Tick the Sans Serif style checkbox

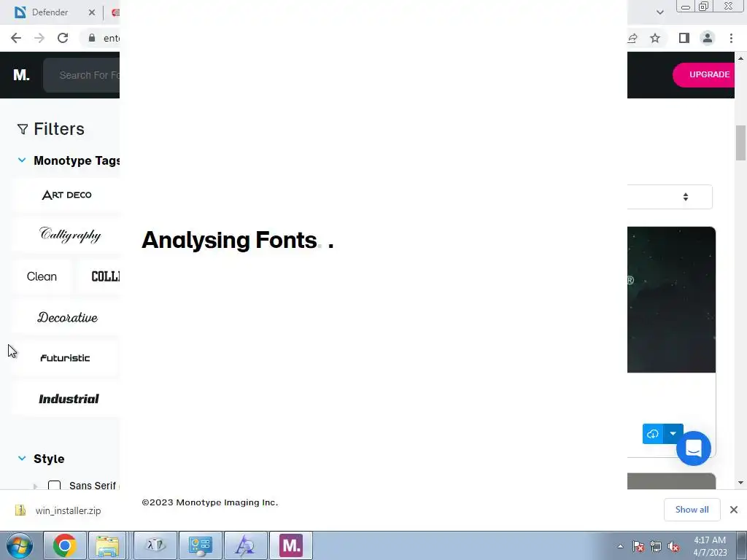pos(54,485)
